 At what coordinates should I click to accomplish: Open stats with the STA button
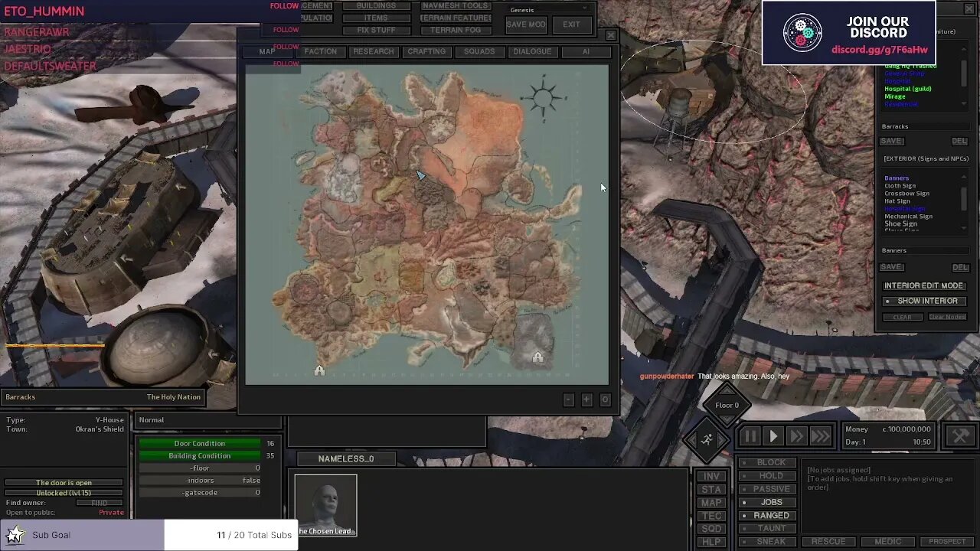711,489
